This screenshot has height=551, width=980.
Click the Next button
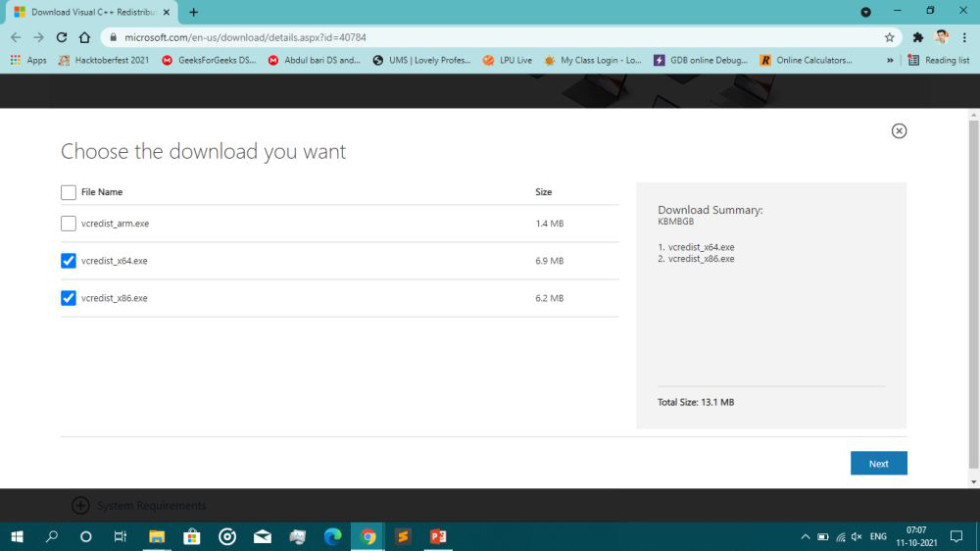[879, 464]
